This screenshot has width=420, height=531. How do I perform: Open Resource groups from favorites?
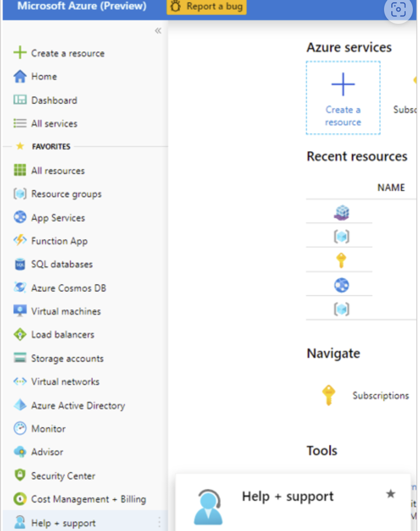coord(66,194)
